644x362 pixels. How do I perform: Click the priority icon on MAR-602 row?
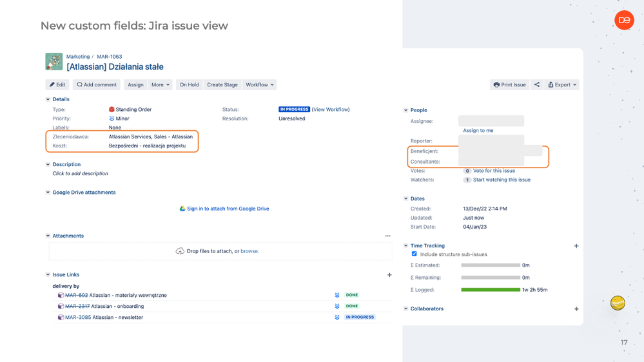point(337,295)
